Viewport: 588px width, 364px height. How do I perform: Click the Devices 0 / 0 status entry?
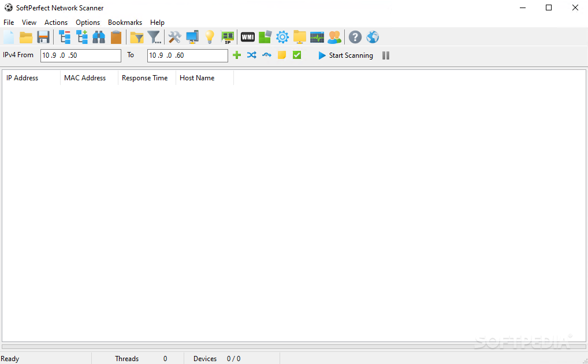tap(217, 359)
